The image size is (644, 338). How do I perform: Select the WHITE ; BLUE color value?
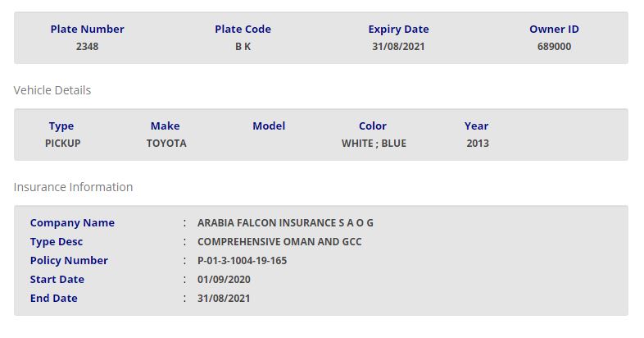(x=374, y=144)
